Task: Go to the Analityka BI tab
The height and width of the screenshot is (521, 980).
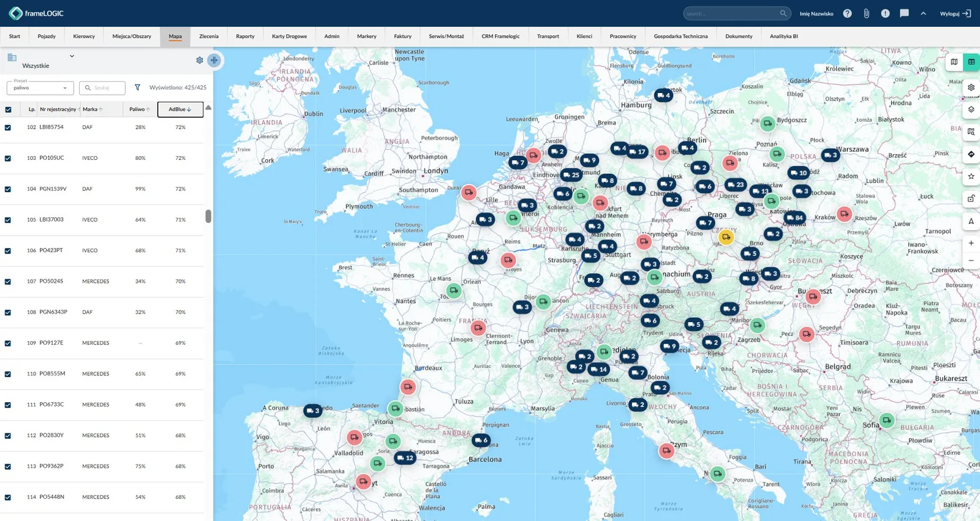Action: point(784,36)
